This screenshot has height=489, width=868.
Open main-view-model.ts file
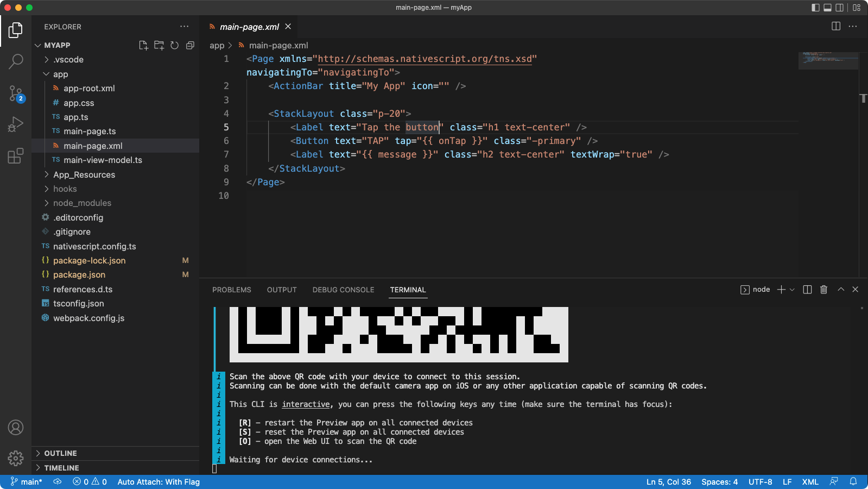point(116,160)
